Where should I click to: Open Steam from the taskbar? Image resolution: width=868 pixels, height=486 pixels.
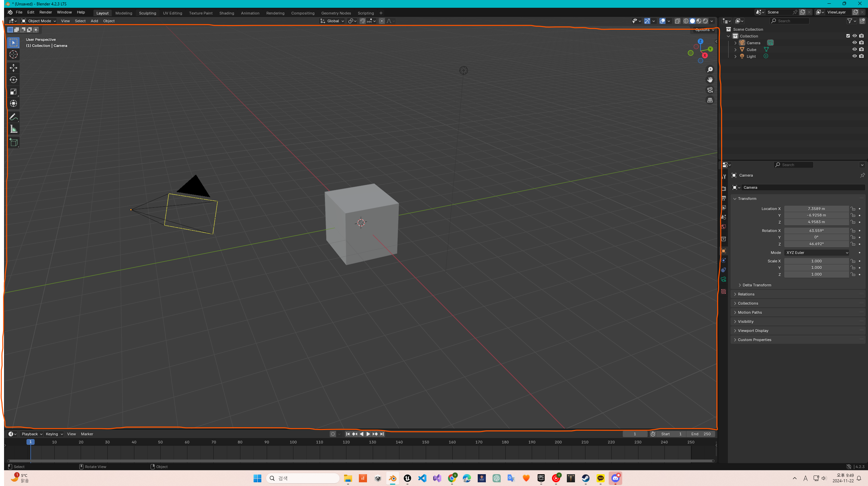586,478
